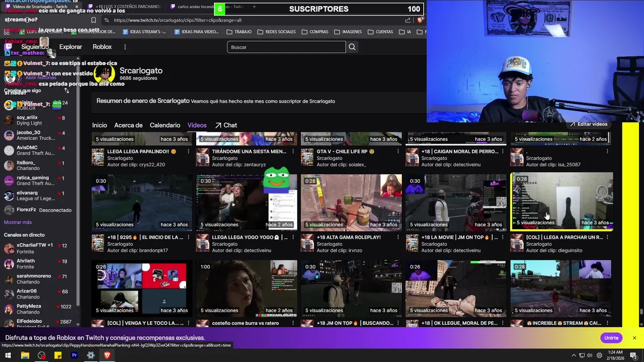Open options for clip by isa_25087

[x=607, y=151]
